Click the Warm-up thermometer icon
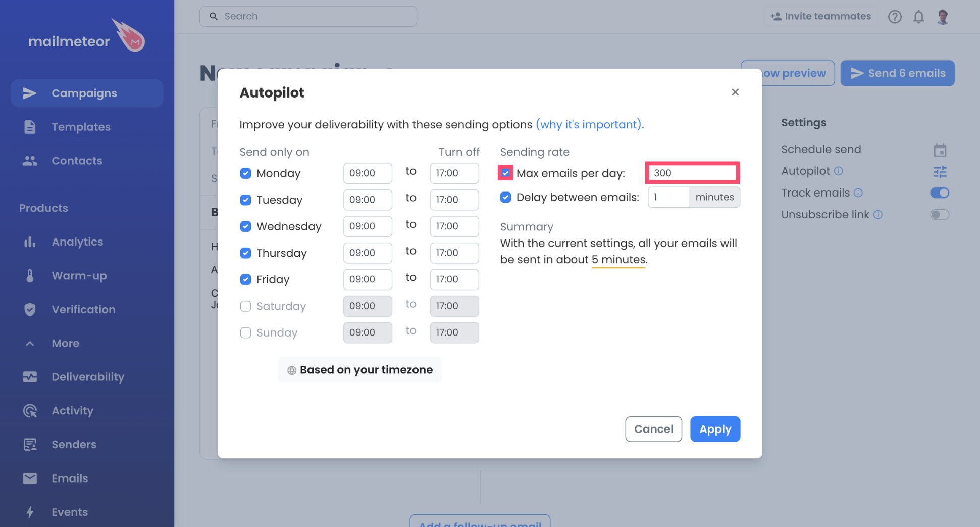Image resolution: width=980 pixels, height=527 pixels. click(x=30, y=276)
